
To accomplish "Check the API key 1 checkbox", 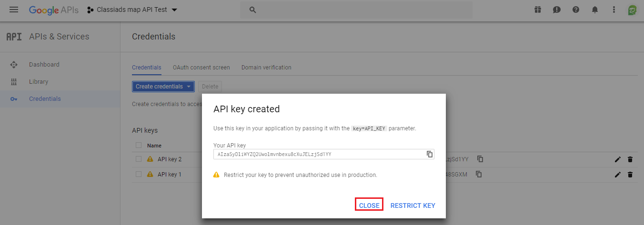I will coord(139,174).
